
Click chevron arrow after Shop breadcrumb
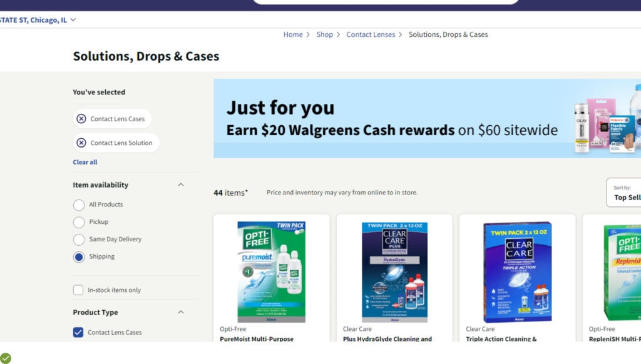pyautogui.click(x=338, y=35)
